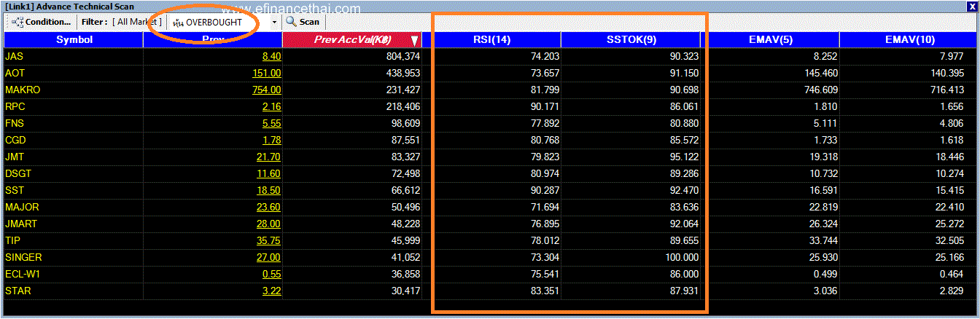
Task: Open SST previous price 18.50 link
Action: (268, 190)
